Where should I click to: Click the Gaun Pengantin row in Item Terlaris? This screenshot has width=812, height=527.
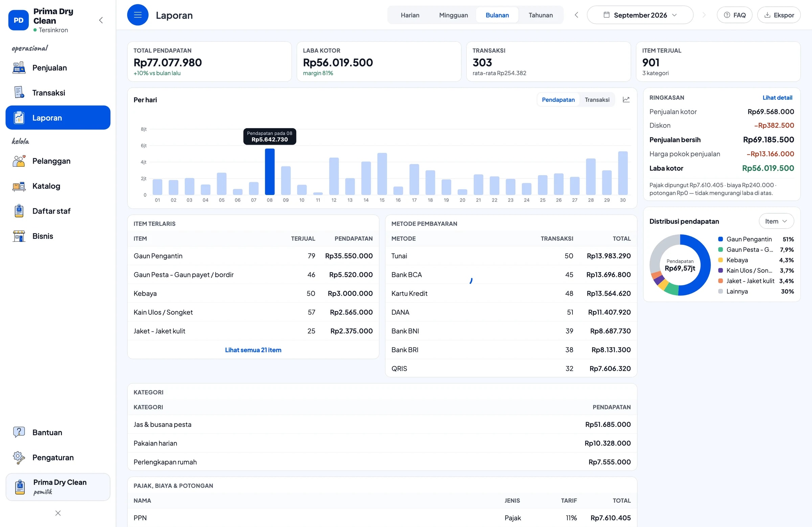point(253,256)
